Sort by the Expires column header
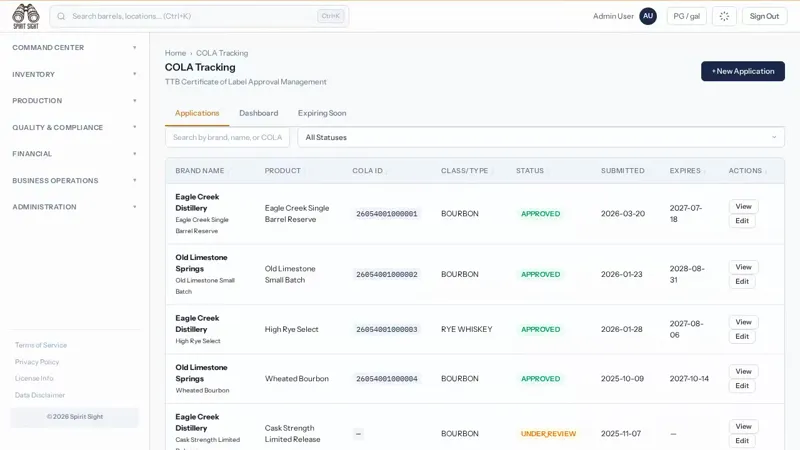The height and width of the screenshot is (450, 800). 685,171
